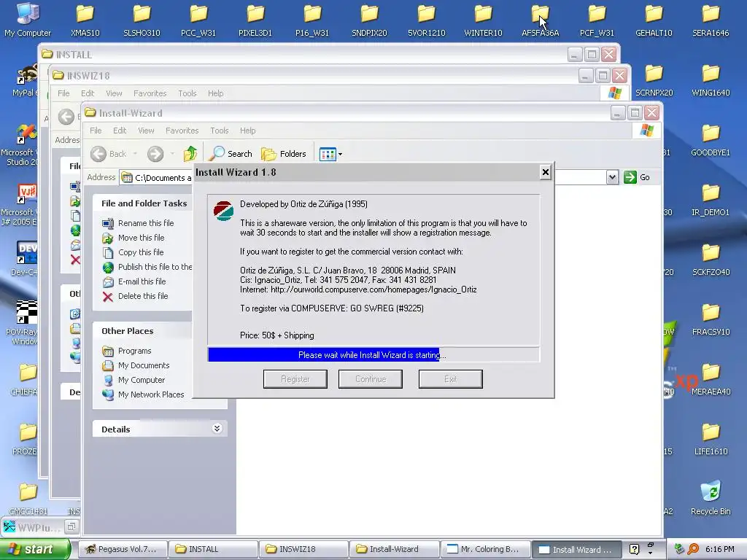The height and width of the screenshot is (560, 747).
Task: Open the WINTER10 desktop folder
Action: (483, 20)
